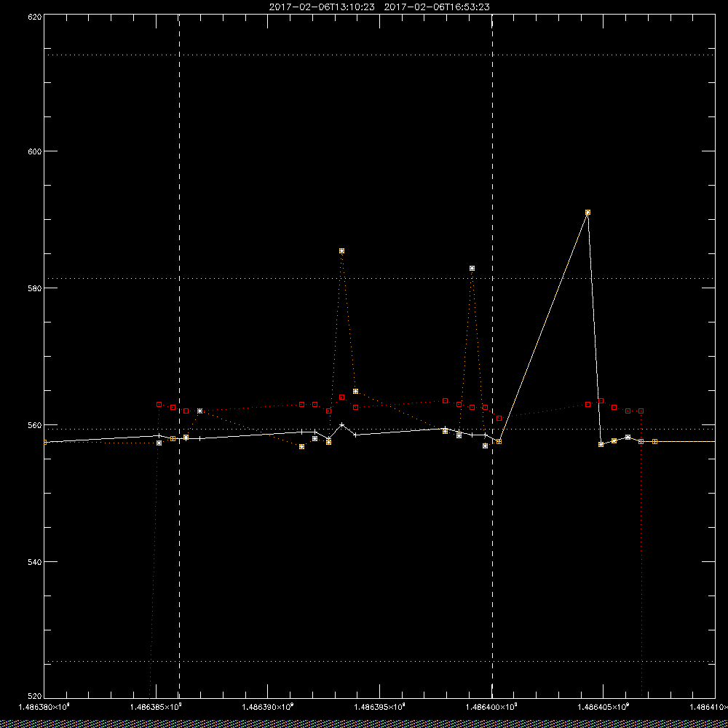Viewport: 728px width, 728px height.
Task: Click the x-axis label 1.486395×10⁹
Action: (x=380, y=707)
